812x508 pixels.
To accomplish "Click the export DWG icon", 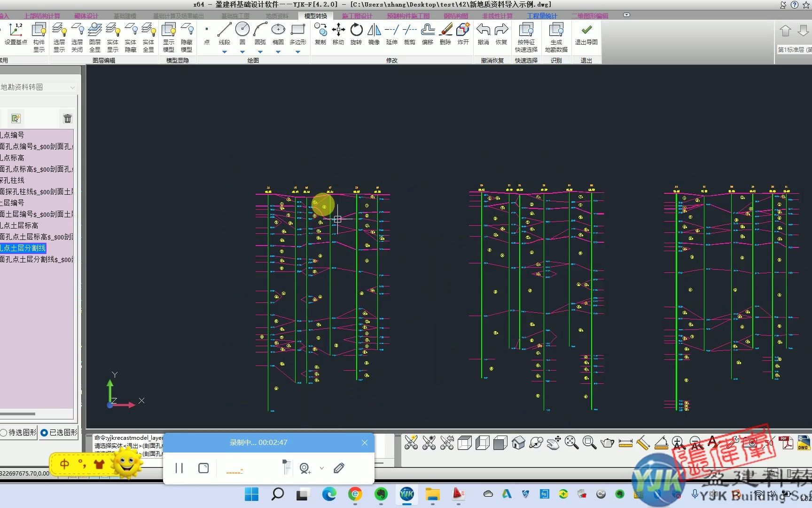I will tap(804, 443).
